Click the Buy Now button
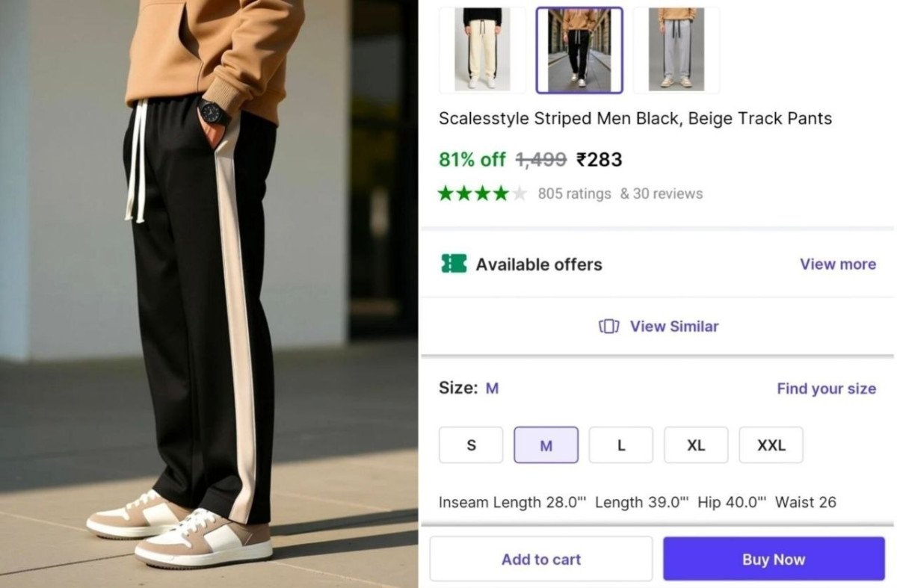 click(x=774, y=559)
